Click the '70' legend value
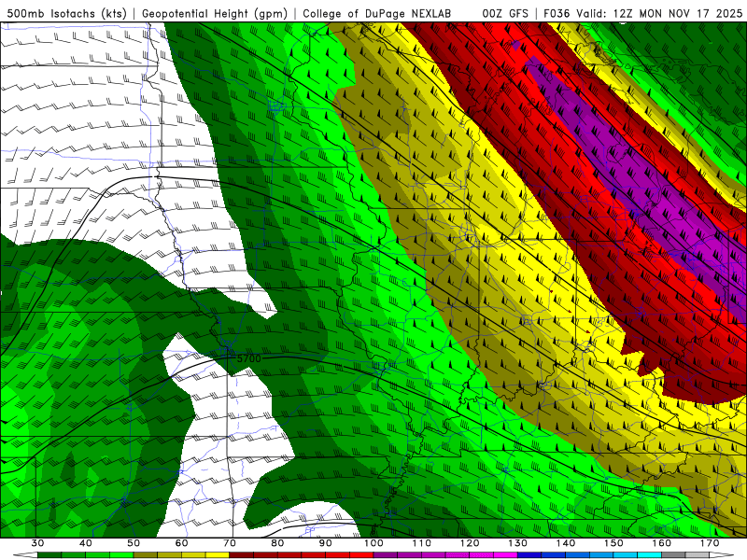The image size is (747, 560). pos(230,543)
